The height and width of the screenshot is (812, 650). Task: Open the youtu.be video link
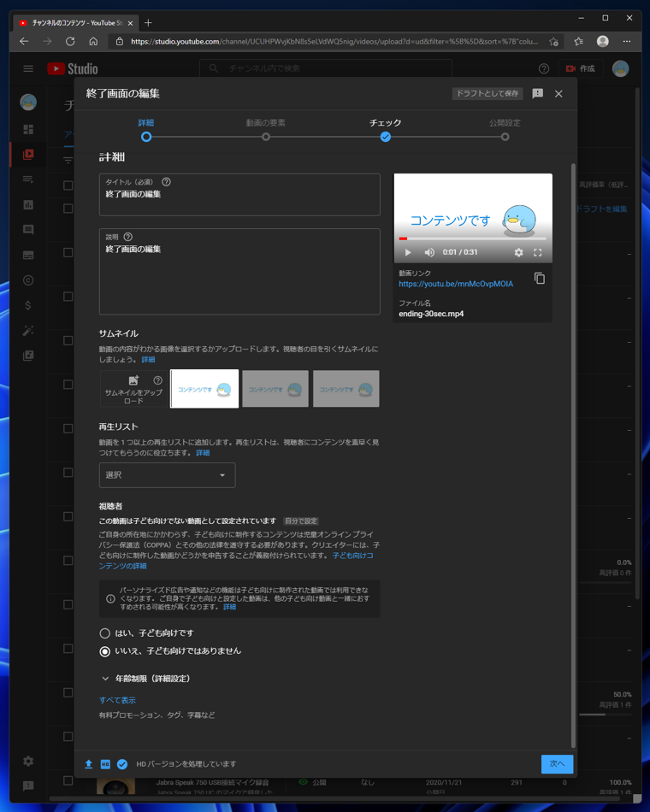click(456, 284)
